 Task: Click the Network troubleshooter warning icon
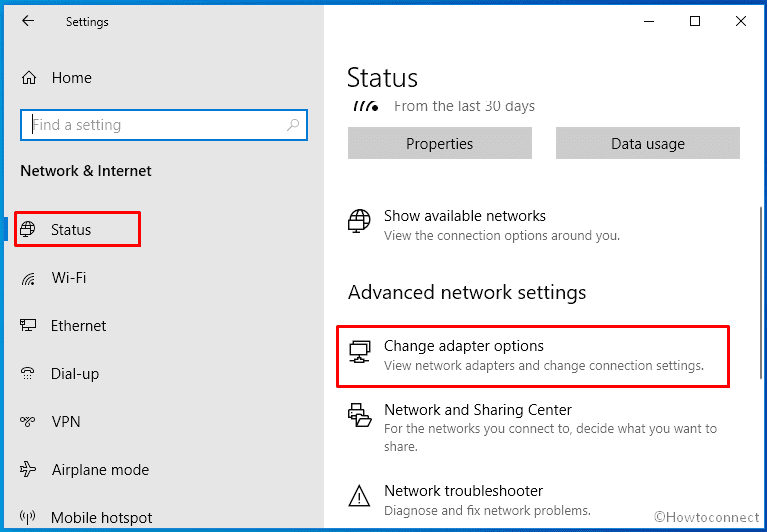click(359, 495)
